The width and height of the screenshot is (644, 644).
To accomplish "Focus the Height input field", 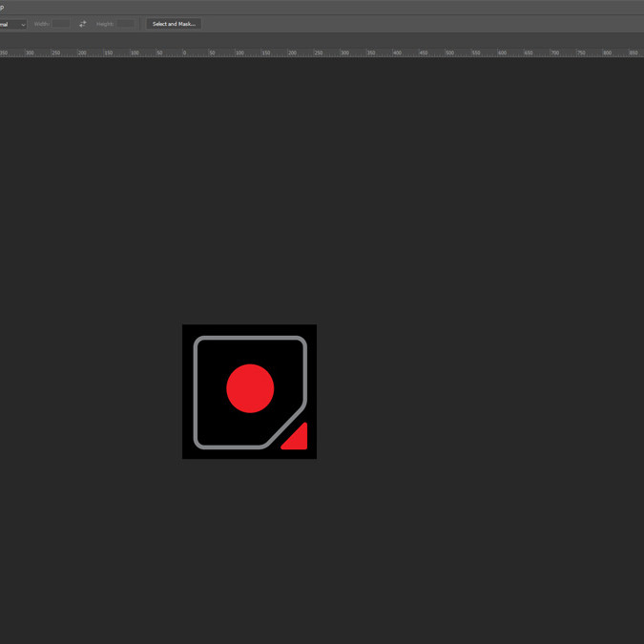I will pos(125,24).
